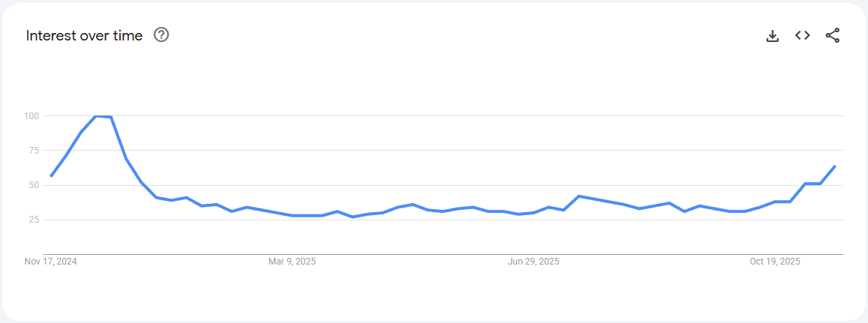868x323 pixels.
Task: Click the 50 y-axis label
Action: tap(34, 185)
